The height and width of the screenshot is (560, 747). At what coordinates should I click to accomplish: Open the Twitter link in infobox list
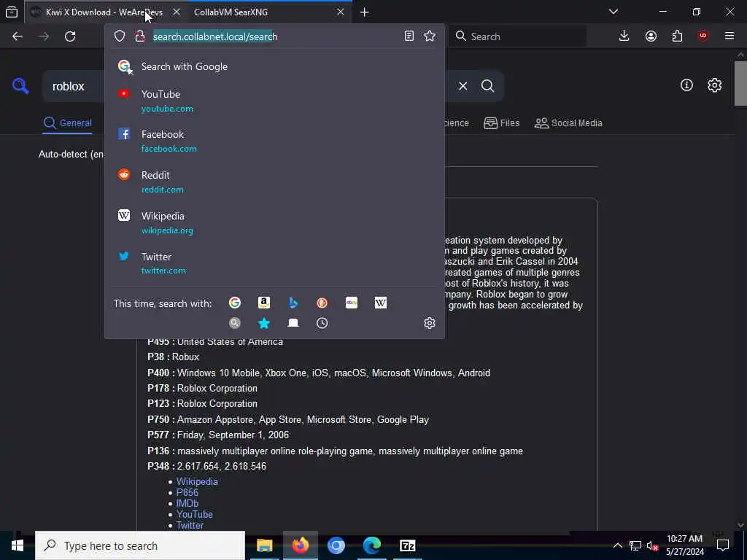pyautogui.click(x=190, y=525)
